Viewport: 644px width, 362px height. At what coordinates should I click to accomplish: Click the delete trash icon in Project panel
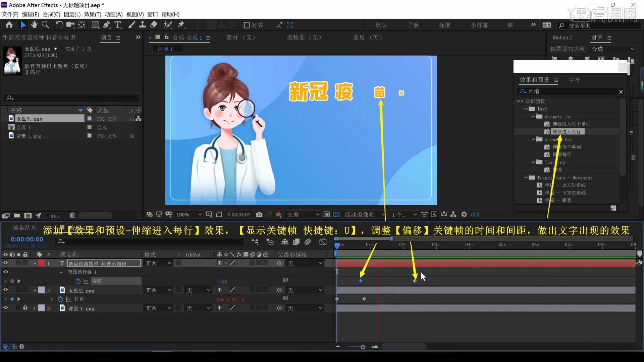(x=72, y=216)
